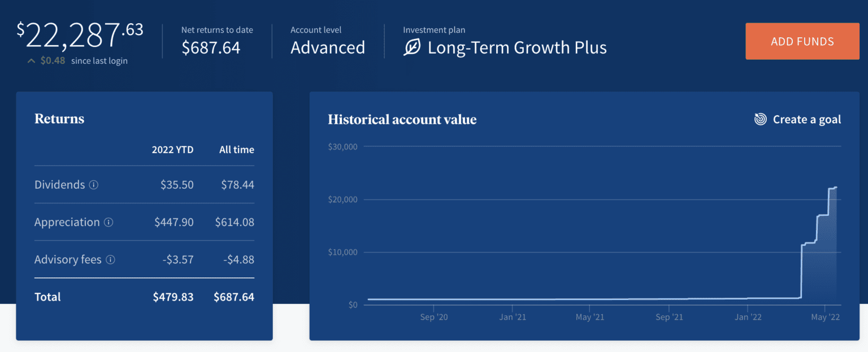868x352 pixels.
Task: Click the Advanced account level label
Action: point(327,48)
